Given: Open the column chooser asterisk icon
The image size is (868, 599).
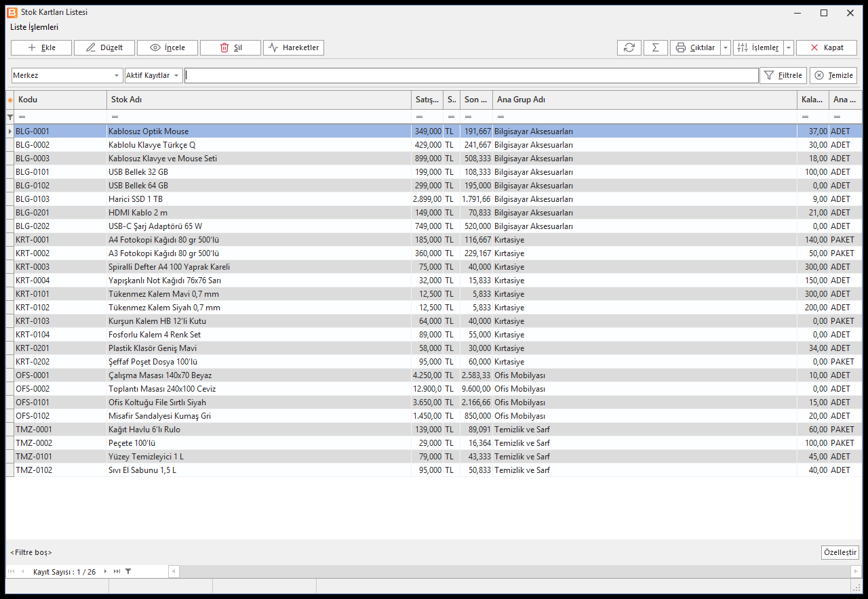Looking at the screenshot, I should pos(10,100).
